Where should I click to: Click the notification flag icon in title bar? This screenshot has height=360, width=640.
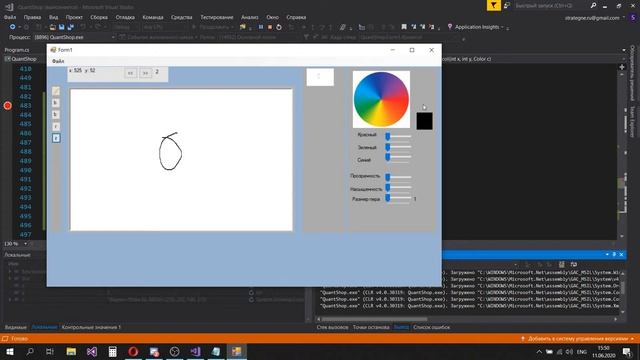[493, 5]
